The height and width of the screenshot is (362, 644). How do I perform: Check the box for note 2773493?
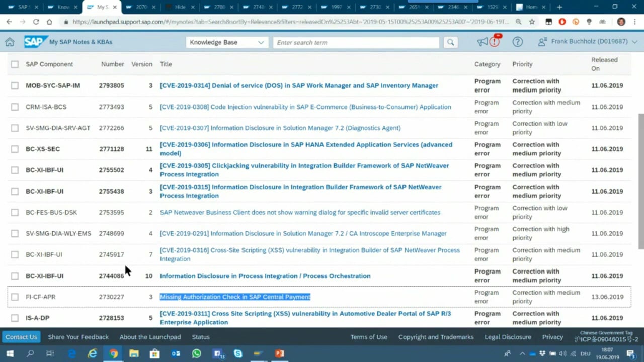pos(15,107)
